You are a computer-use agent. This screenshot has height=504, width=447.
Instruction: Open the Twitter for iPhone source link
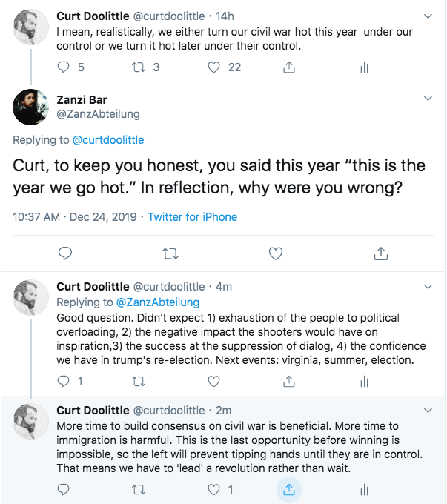[192, 217]
